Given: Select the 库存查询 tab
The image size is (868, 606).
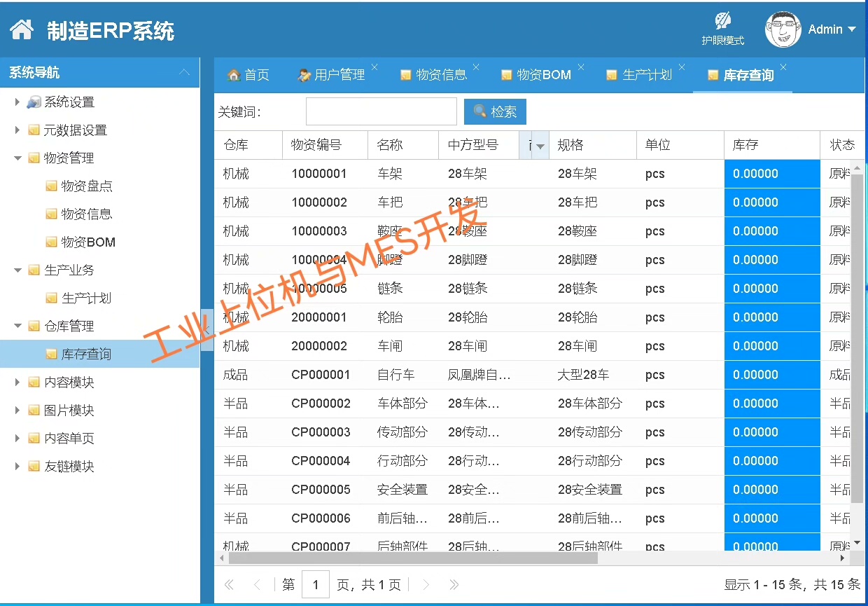Looking at the screenshot, I should point(741,75).
